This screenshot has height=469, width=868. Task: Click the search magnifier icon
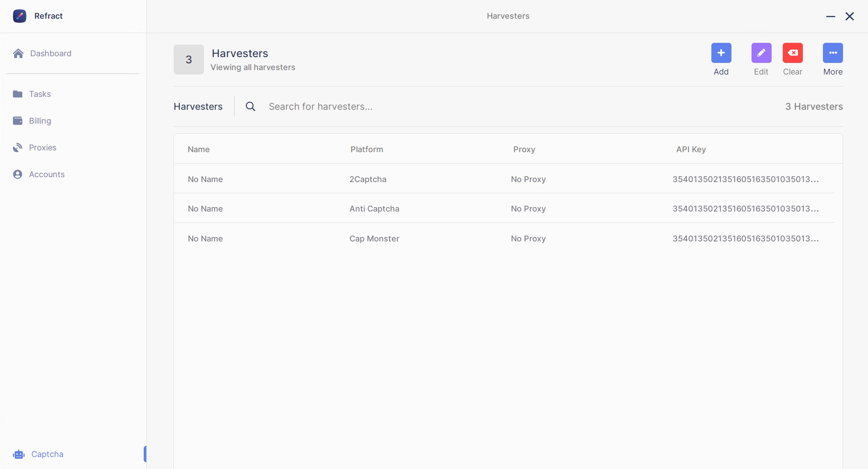click(250, 107)
